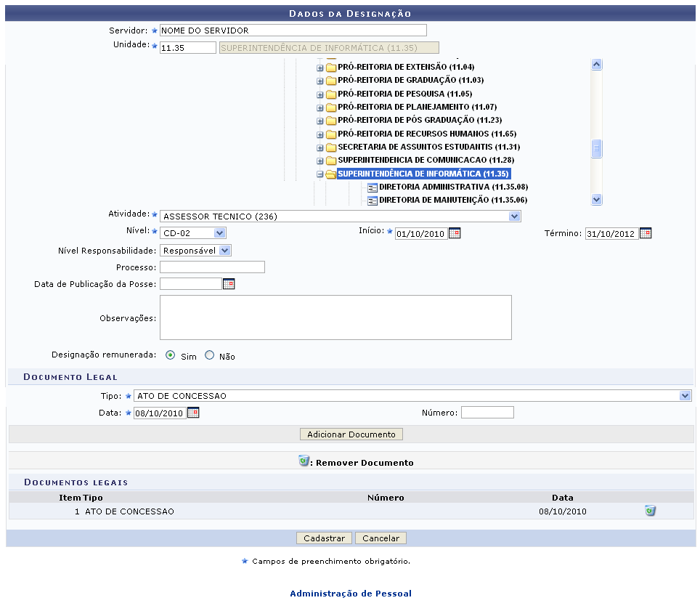This screenshot has width=700, height=603.
Task: Select Sim for Designação remunerada
Action: (x=170, y=356)
